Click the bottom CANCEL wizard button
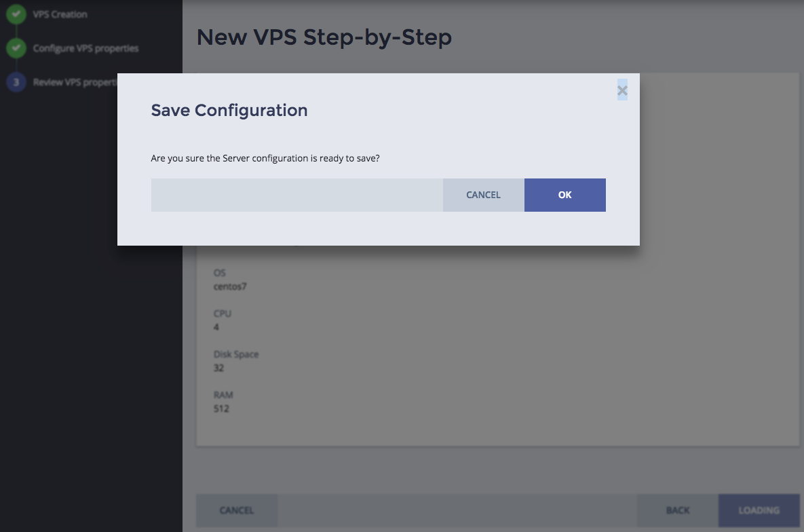 (237, 510)
